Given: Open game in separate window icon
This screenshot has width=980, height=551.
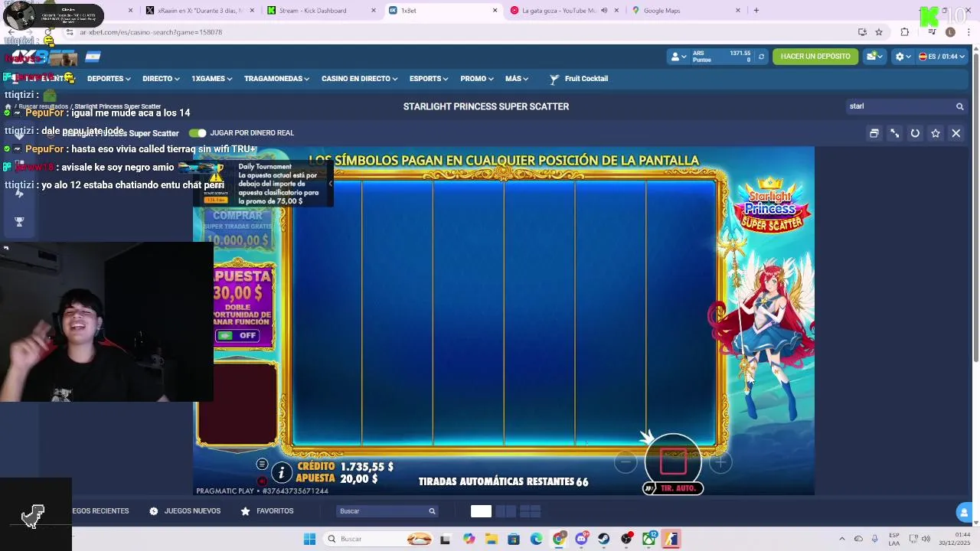Looking at the screenshot, I should [874, 133].
